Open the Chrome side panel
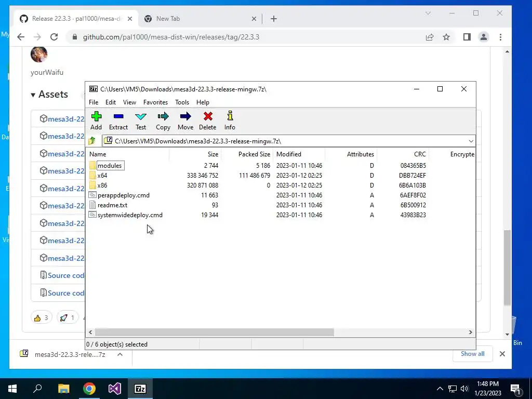The image size is (532, 399). (467, 37)
